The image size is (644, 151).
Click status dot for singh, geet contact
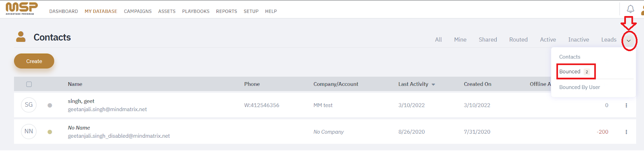pyautogui.click(x=50, y=105)
